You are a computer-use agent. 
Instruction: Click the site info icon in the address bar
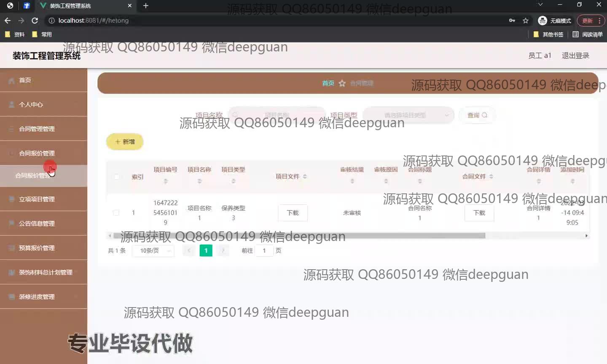51,20
